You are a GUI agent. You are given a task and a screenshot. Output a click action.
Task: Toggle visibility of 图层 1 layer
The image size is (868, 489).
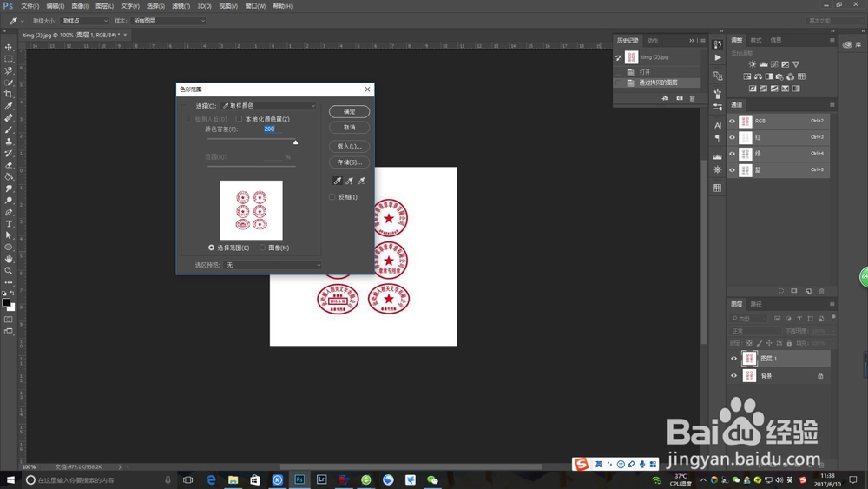733,359
